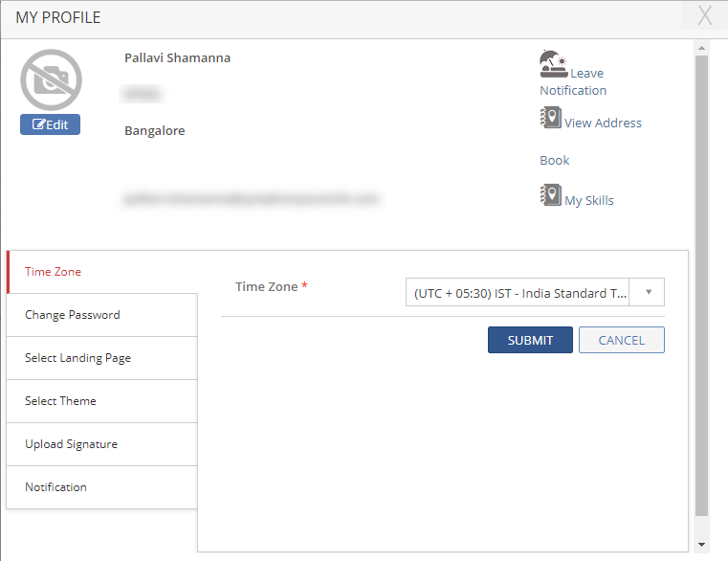Viewport: 728px width, 561px height.
Task: Click the scrollbar down arrow
Action: click(x=701, y=544)
